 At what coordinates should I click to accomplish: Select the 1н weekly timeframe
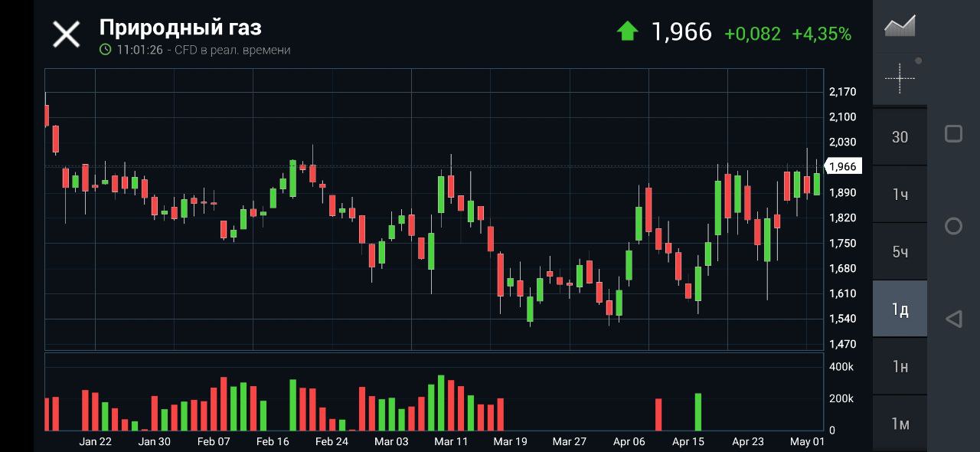[900, 367]
